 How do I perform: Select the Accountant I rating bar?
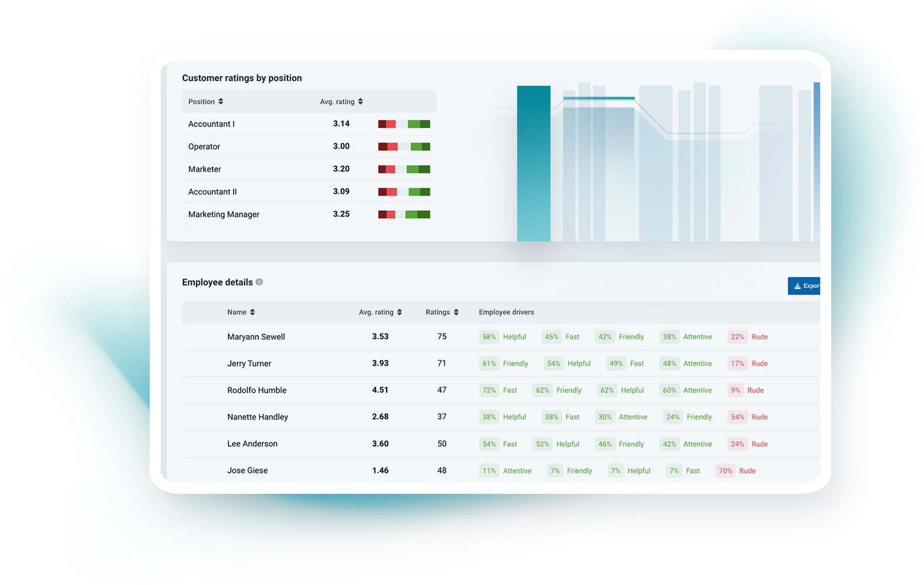pos(404,124)
